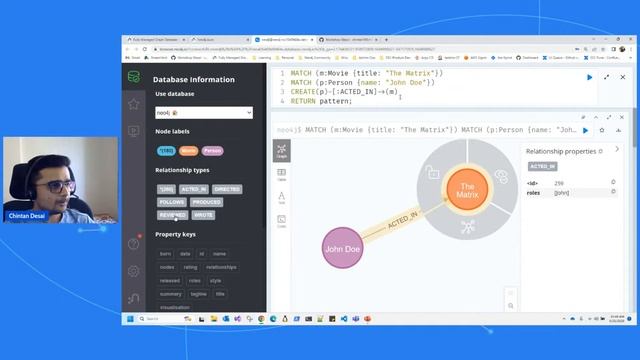Click the tagline property key
Viewport: 640px width, 360px height.
click(x=198, y=294)
